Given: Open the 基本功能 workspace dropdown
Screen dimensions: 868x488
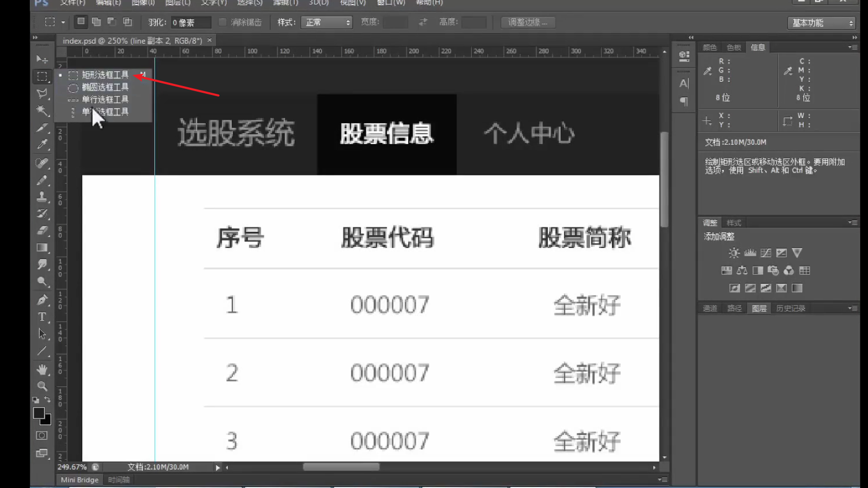Looking at the screenshot, I should [x=822, y=23].
